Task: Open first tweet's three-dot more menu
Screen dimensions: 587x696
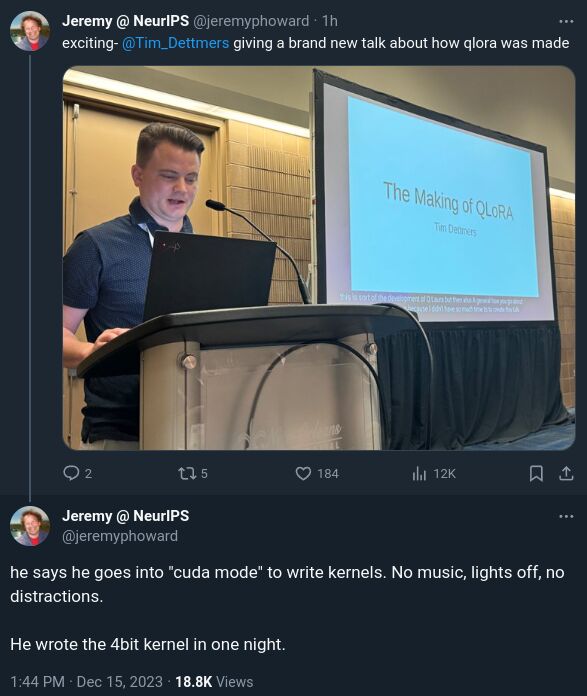Action: pos(566,21)
